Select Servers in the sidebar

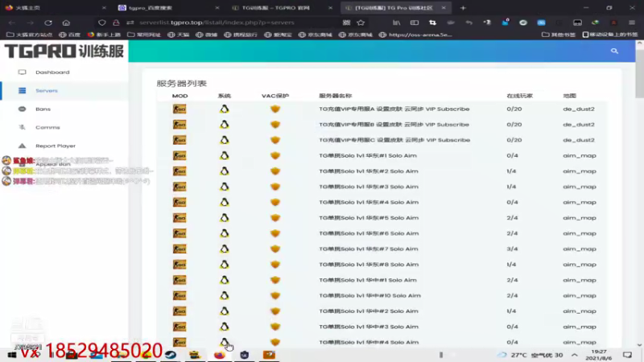47,91
